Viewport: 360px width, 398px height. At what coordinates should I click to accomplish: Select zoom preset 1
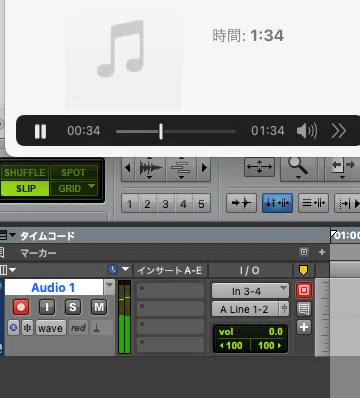tap(130, 203)
